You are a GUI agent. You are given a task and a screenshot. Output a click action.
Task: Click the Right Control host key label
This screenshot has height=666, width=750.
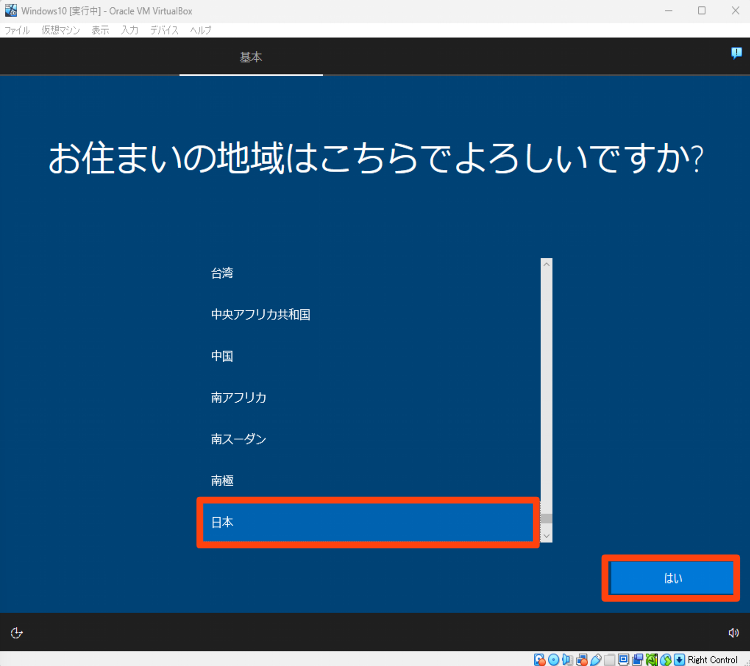713,659
